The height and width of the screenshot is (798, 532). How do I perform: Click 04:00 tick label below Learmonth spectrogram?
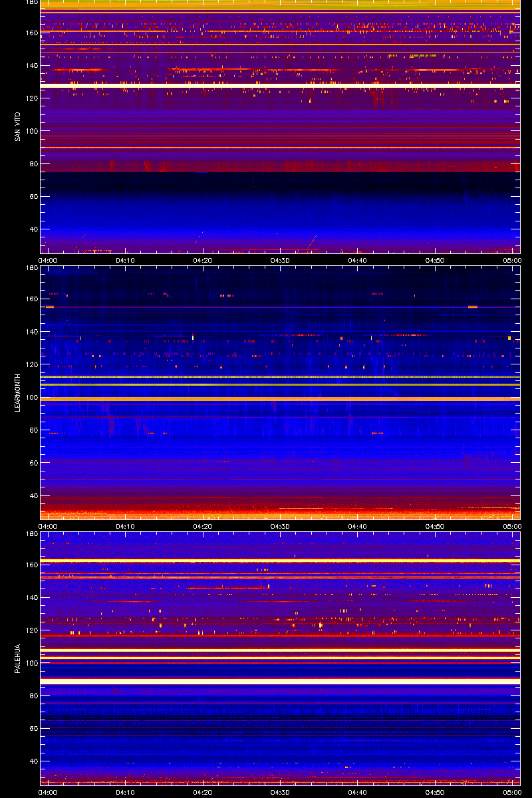tap(49, 526)
